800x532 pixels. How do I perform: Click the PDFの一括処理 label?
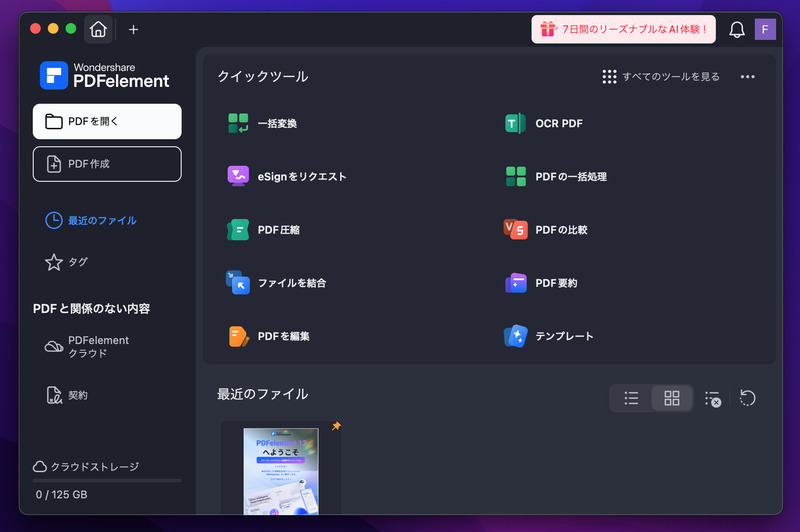coord(571,176)
